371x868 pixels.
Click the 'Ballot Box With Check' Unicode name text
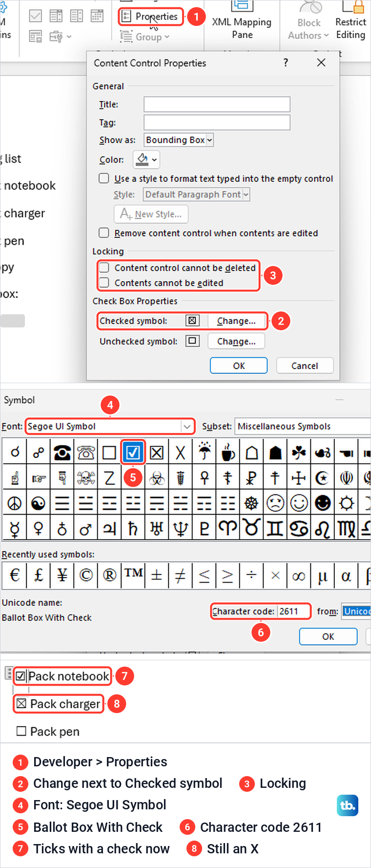pos(47,618)
